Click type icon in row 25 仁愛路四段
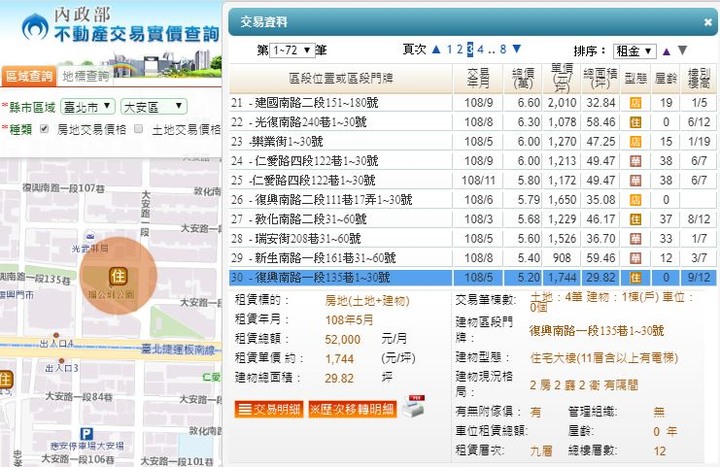The height and width of the screenshot is (467, 720). coord(636,180)
